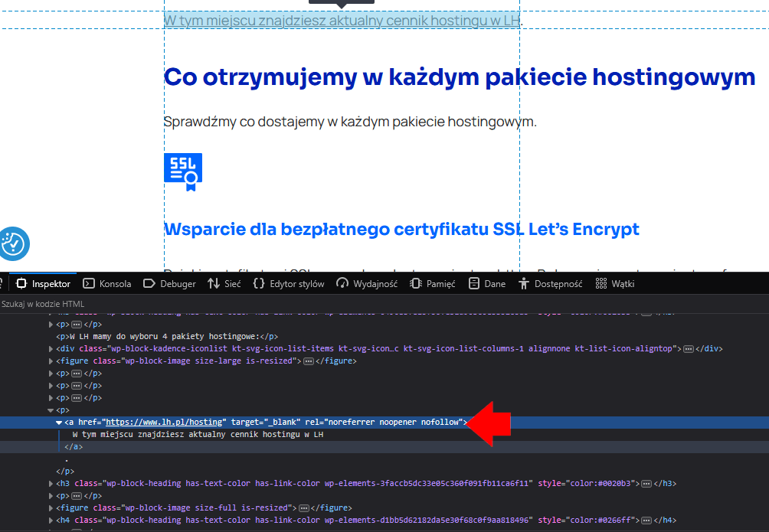The height and width of the screenshot is (532, 769).
Task: Collapse the selected anchor href element
Action: 59,423
